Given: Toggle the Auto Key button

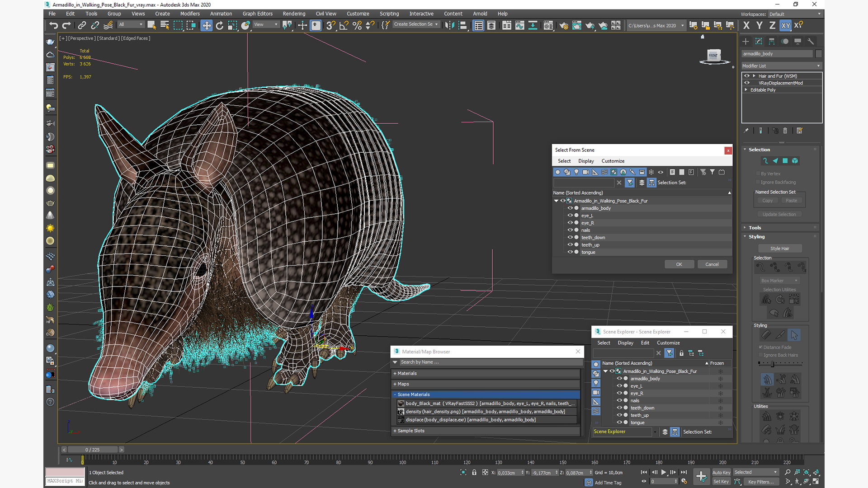Looking at the screenshot, I should click(x=721, y=473).
